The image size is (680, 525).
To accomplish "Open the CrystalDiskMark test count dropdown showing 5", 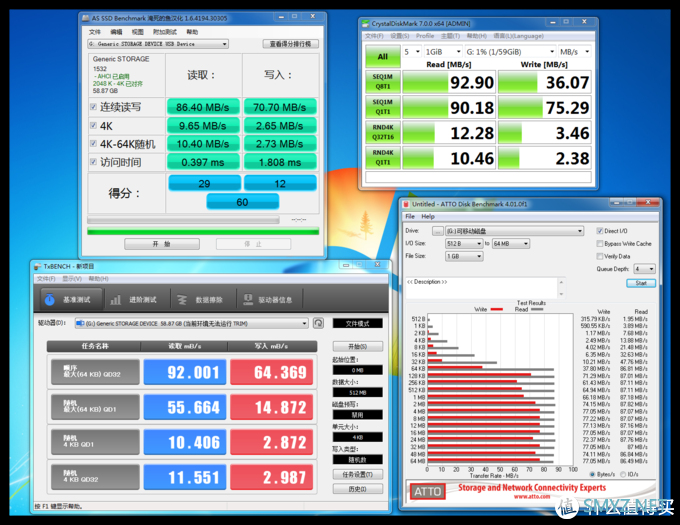I will point(412,52).
